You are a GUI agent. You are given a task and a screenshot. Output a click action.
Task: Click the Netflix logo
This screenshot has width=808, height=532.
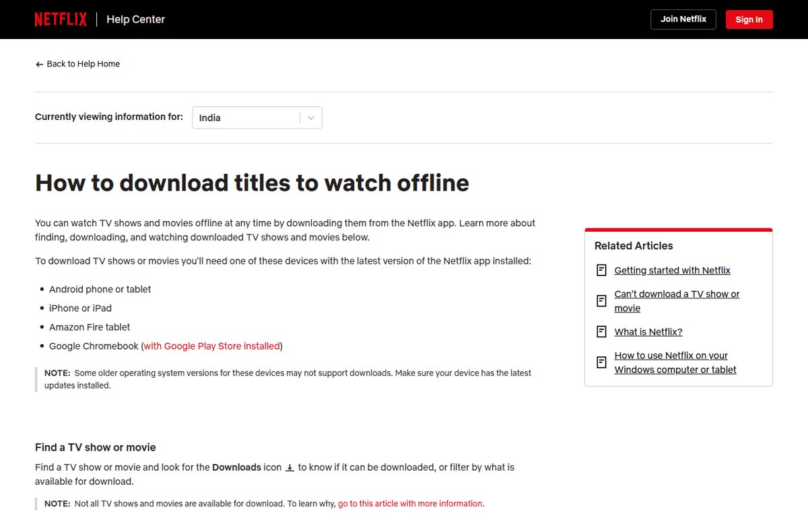point(61,20)
